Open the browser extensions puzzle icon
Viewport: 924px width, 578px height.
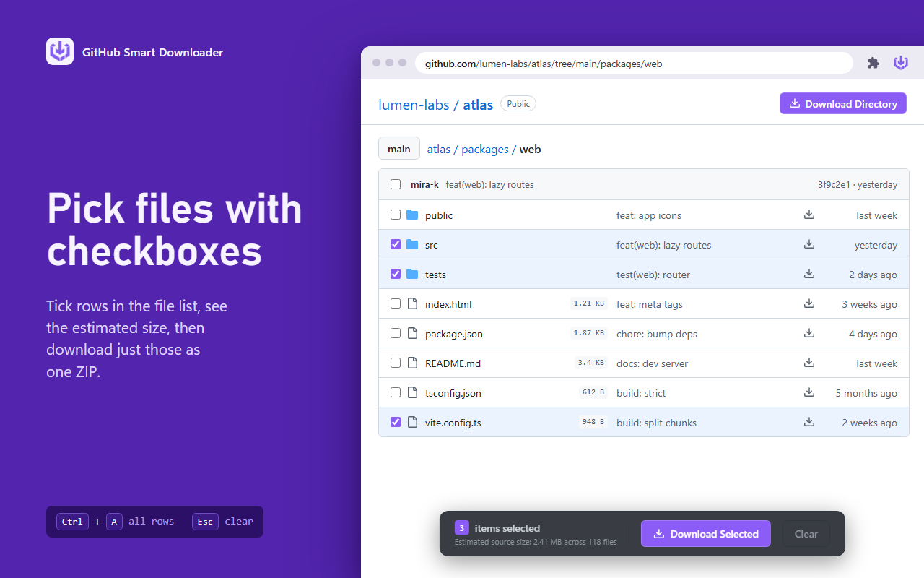[x=873, y=63]
